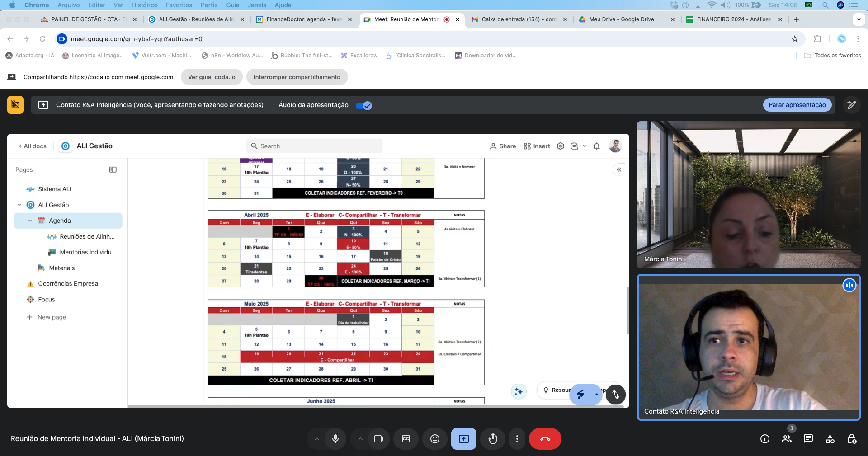This screenshot has width=868, height=456.
Task: Open the Excalidraw bookmark
Action: 359,56
